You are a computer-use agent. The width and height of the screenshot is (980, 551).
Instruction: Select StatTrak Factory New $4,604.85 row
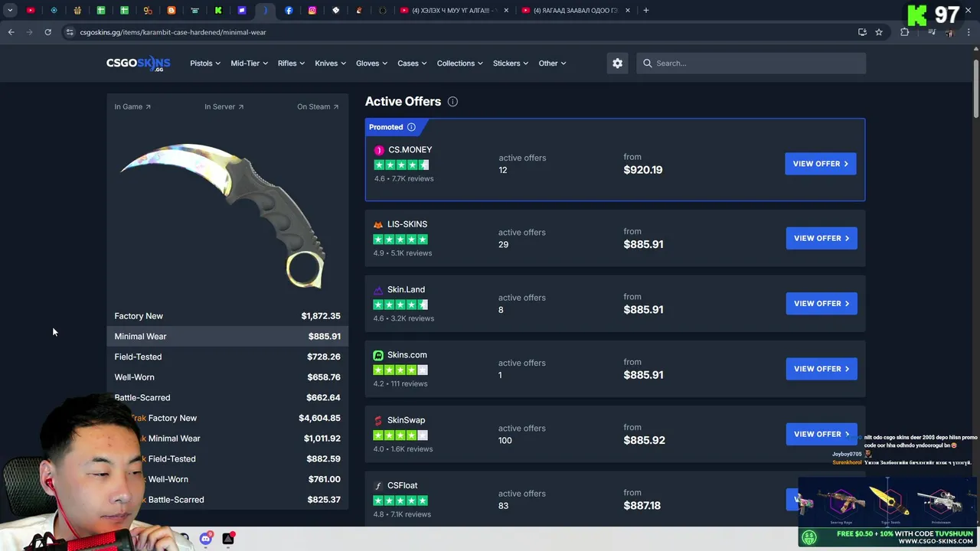[227, 418]
